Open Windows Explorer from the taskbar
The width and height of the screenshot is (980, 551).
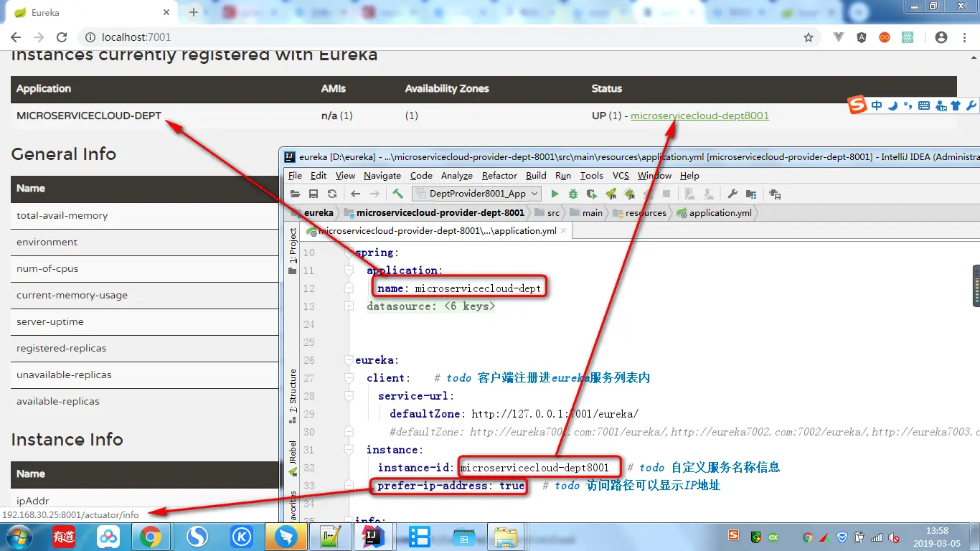[x=507, y=536]
